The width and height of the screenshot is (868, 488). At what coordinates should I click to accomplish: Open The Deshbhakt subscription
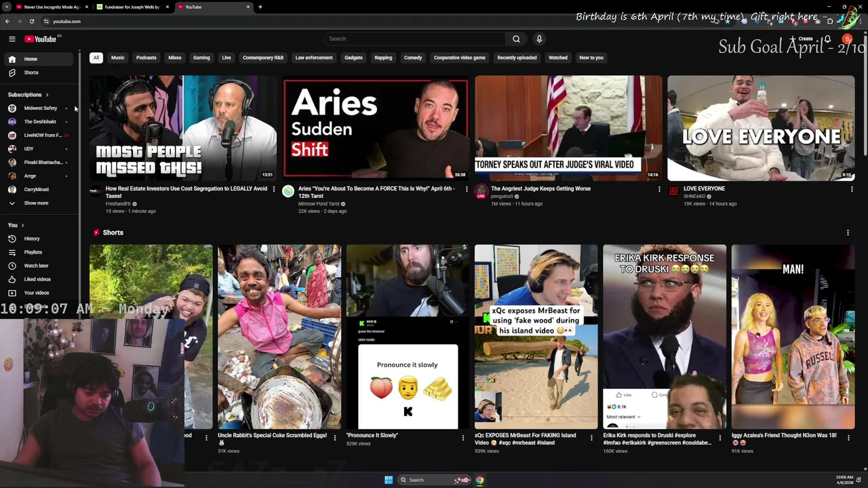37,122
